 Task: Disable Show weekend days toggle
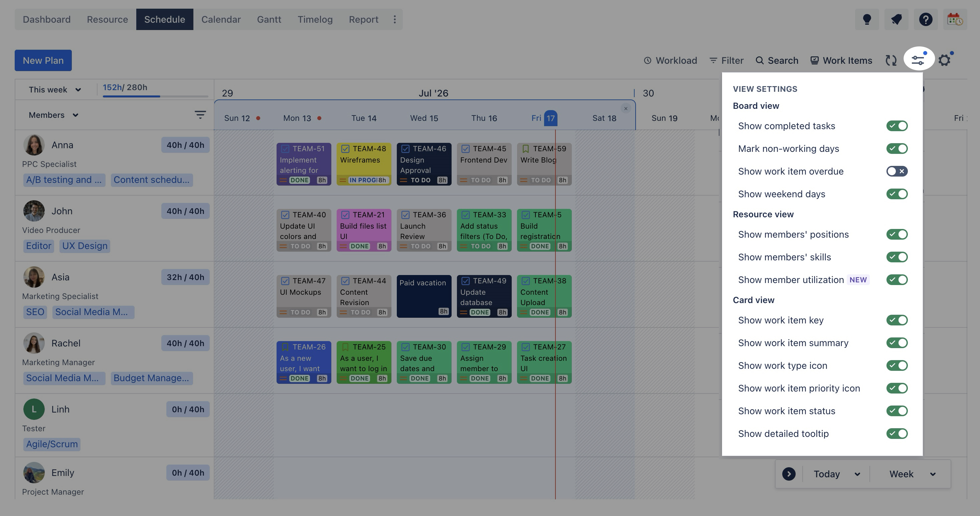tap(897, 194)
